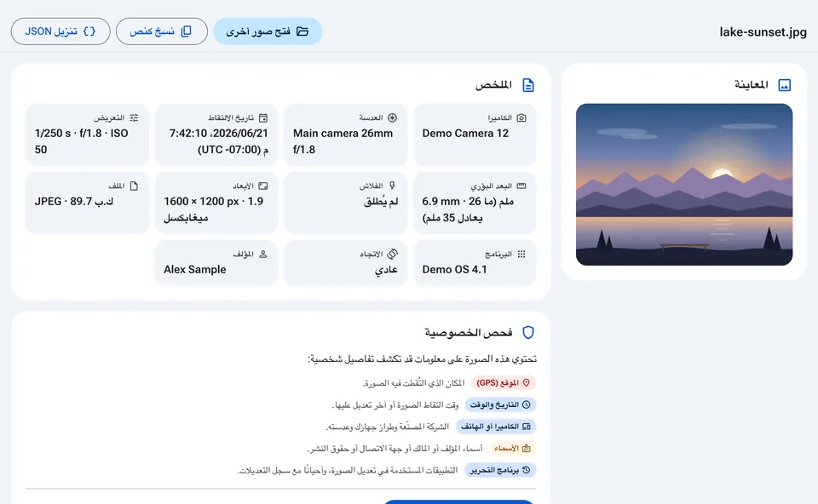
Task: Click the Demo OS 4.1 value
Action: point(454,270)
